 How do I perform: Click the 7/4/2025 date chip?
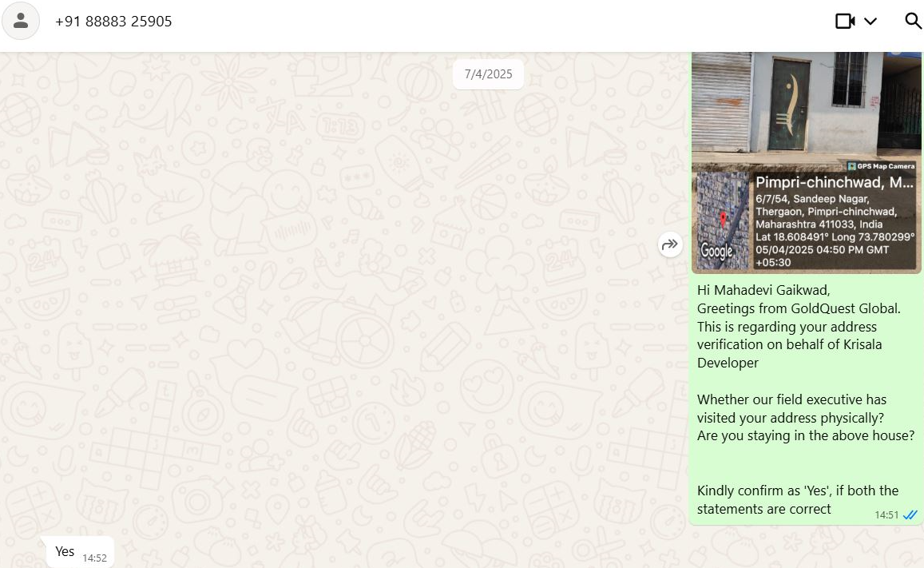(x=488, y=74)
